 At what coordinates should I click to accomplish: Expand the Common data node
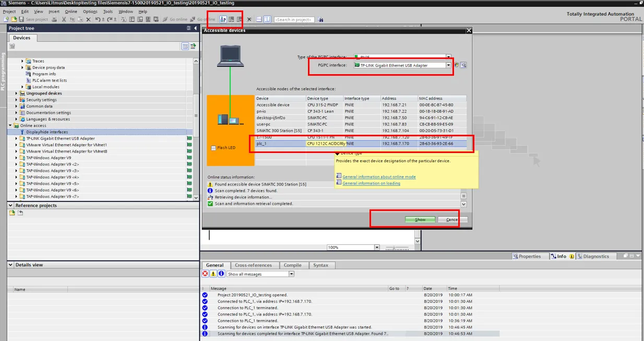click(x=17, y=106)
